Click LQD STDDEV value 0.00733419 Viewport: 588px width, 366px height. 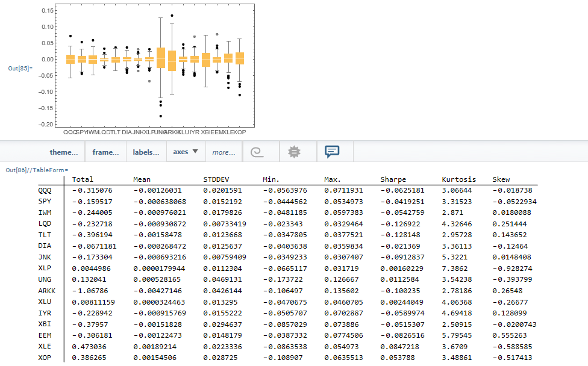[x=225, y=224]
